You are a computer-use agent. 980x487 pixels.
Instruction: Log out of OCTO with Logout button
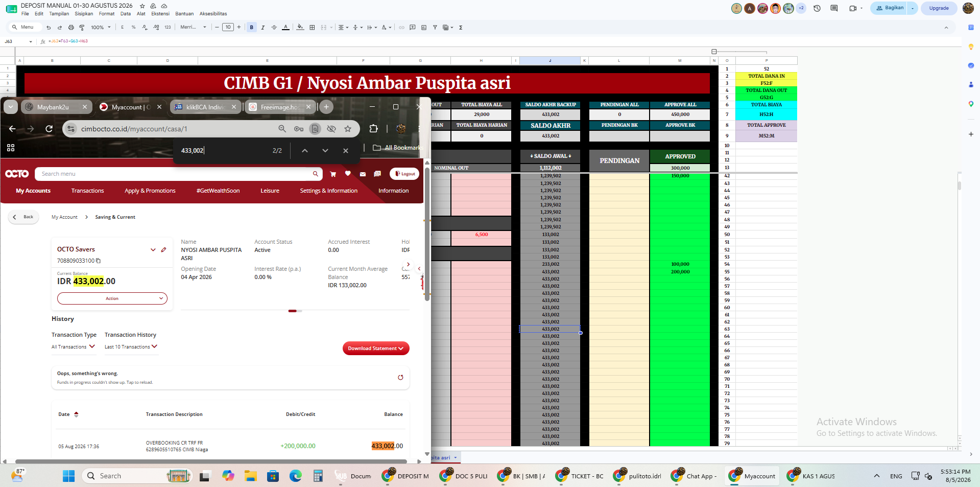point(404,174)
